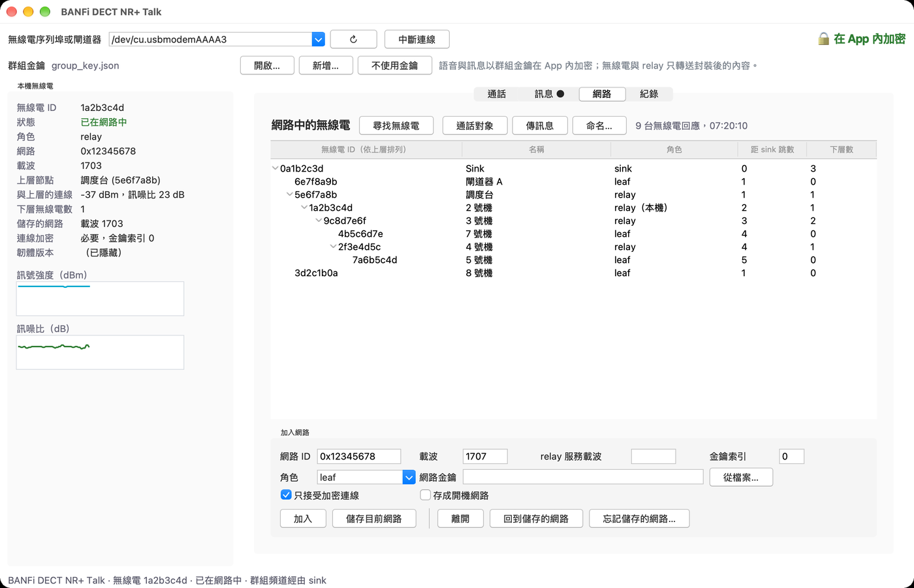Select the 網路 tab
This screenshot has height=588, width=914.
pyautogui.click(x=602, y=94)
